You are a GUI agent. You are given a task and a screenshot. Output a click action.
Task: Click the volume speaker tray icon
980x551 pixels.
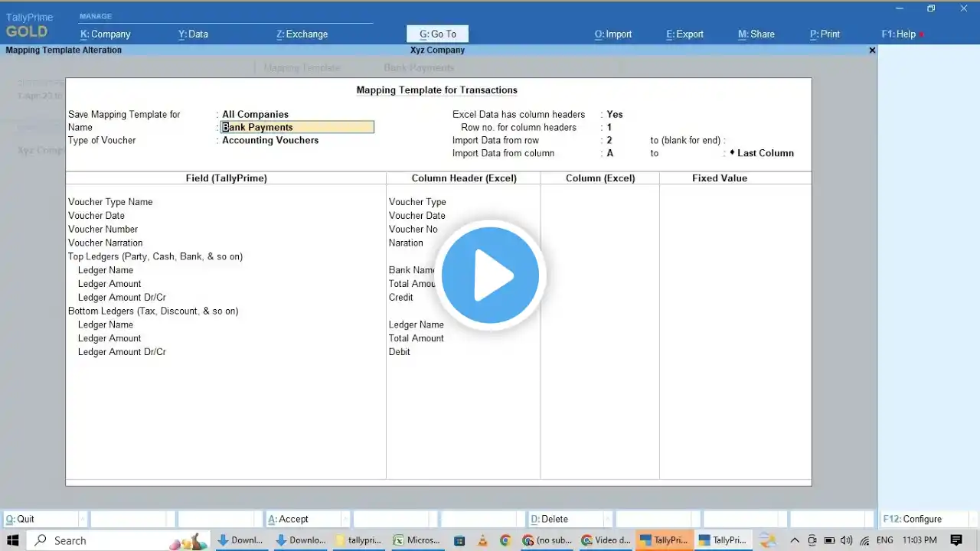point(847,540)
